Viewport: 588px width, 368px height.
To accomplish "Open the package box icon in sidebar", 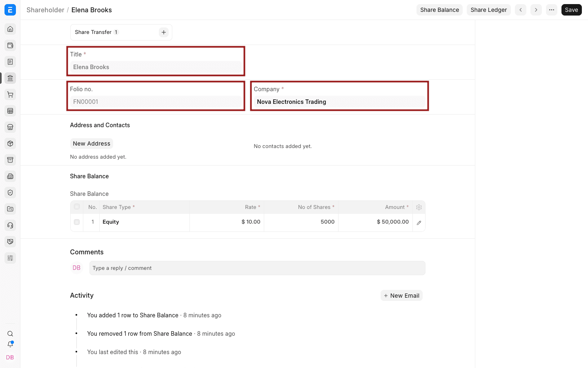I will pyautogui.click(x=10, y=144).
